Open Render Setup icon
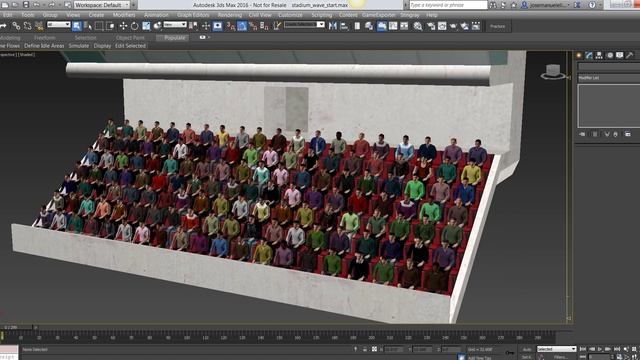This screenshot has height=360, width=640. (x=431, y=26)
